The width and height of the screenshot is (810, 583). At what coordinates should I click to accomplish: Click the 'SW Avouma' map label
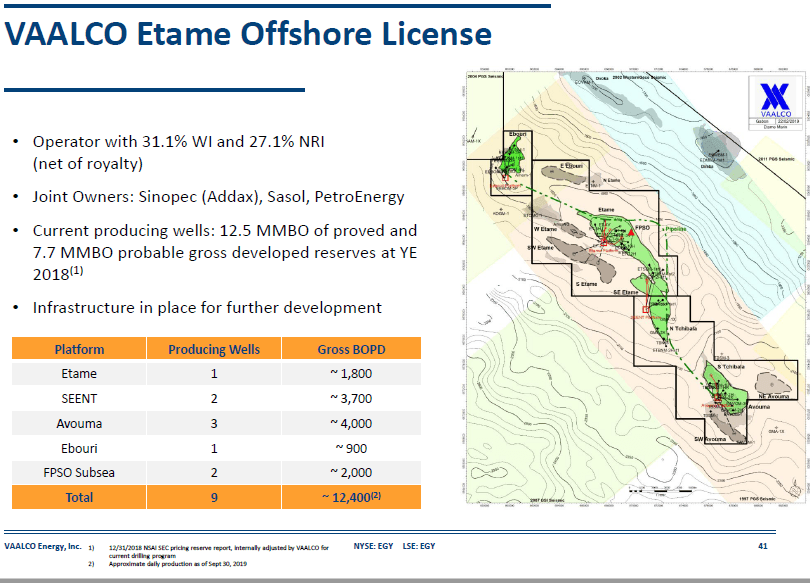(x=710, y=439)
